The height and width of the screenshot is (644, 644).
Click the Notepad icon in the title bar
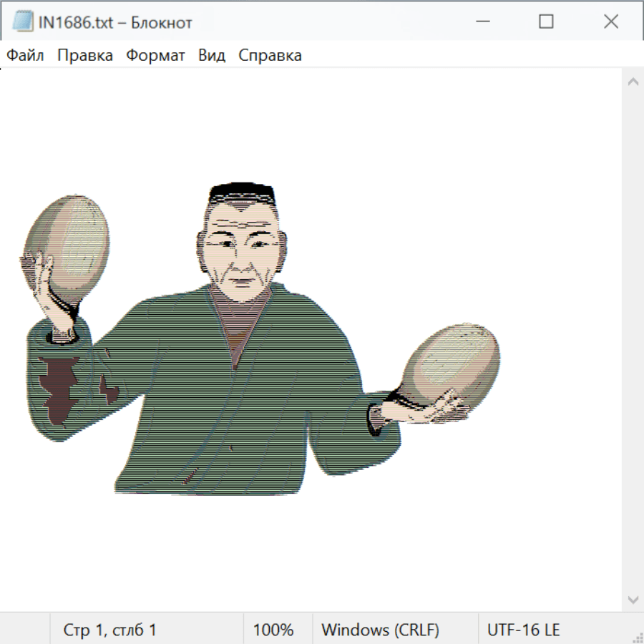coord(22,22)
